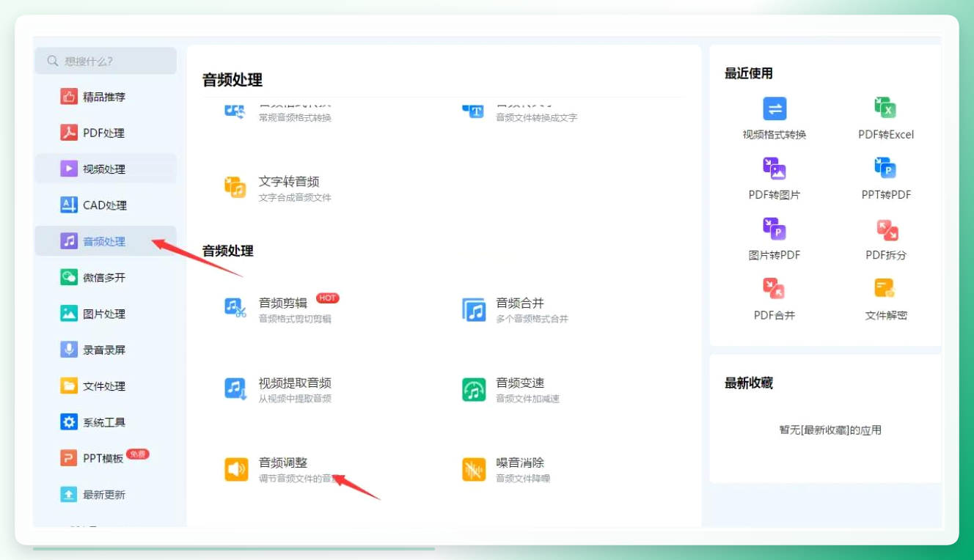Image resolution: width=974 pixels, height=560 pixels.
Task: Click the 文件处理 folder icon
Action: coord(69,386)
